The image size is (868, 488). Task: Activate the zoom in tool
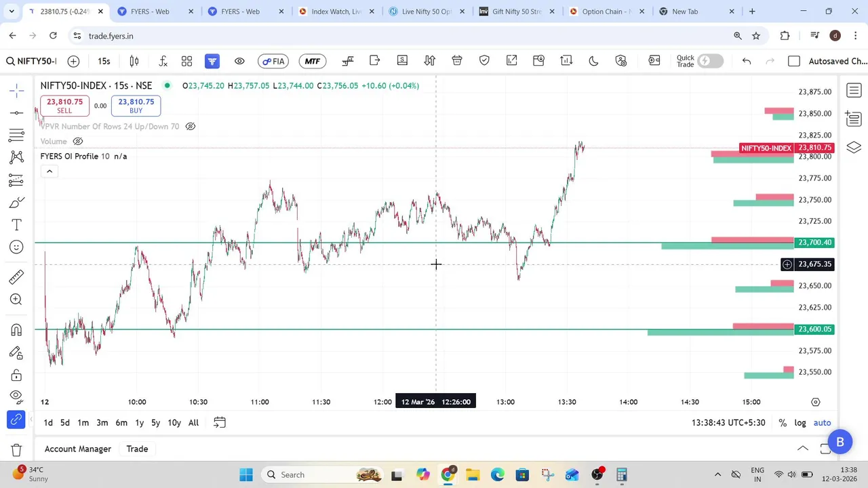pyautogui.click(x=17, y=300)
